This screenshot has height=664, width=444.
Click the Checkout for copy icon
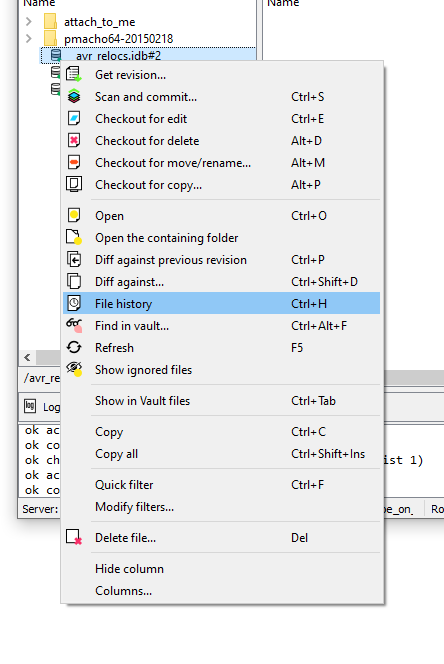click(74, 185)
